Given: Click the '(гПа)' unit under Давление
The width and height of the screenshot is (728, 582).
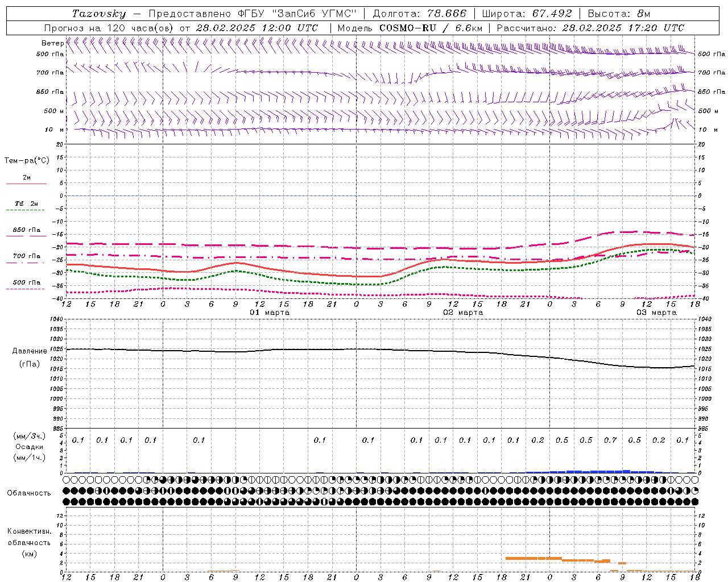Looking at the screenshot, I should (x=30, y=364).
